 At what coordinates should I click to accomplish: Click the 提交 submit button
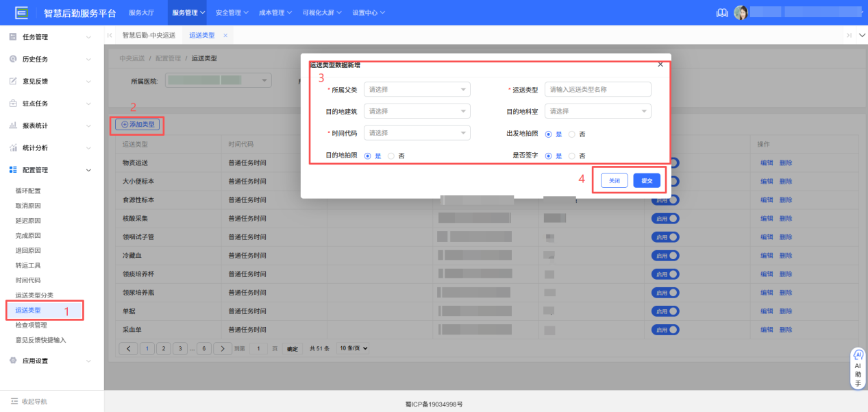click(x=645, y=180)
